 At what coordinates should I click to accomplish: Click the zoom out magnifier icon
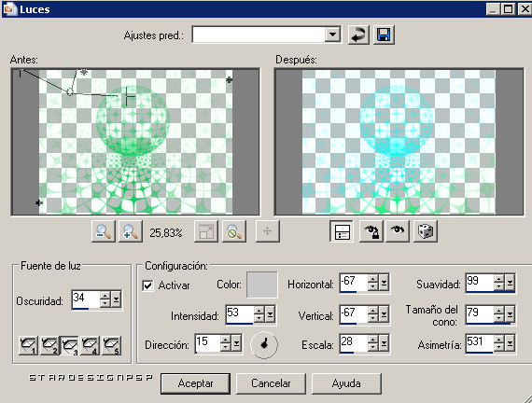point(104,231)
